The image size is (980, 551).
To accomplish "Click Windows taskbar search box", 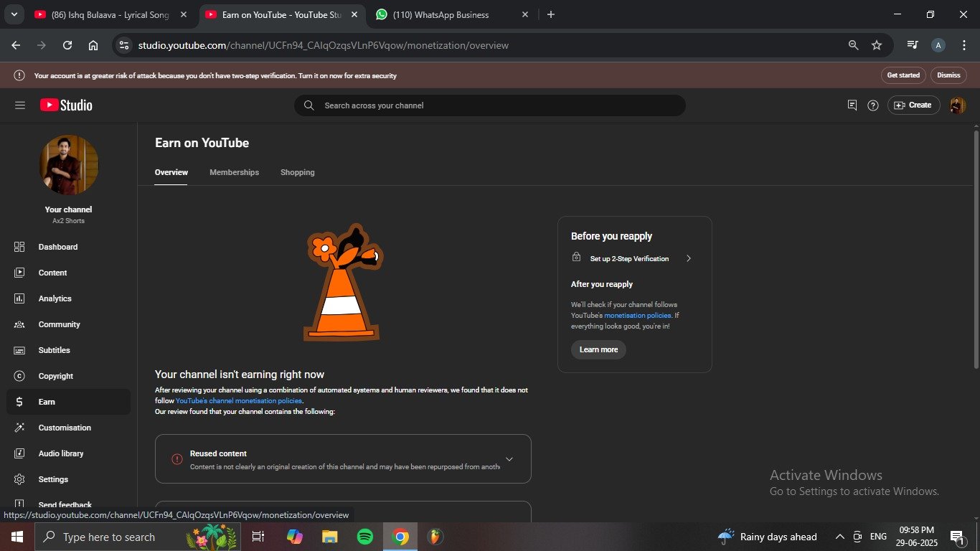I will click(137, 537).
